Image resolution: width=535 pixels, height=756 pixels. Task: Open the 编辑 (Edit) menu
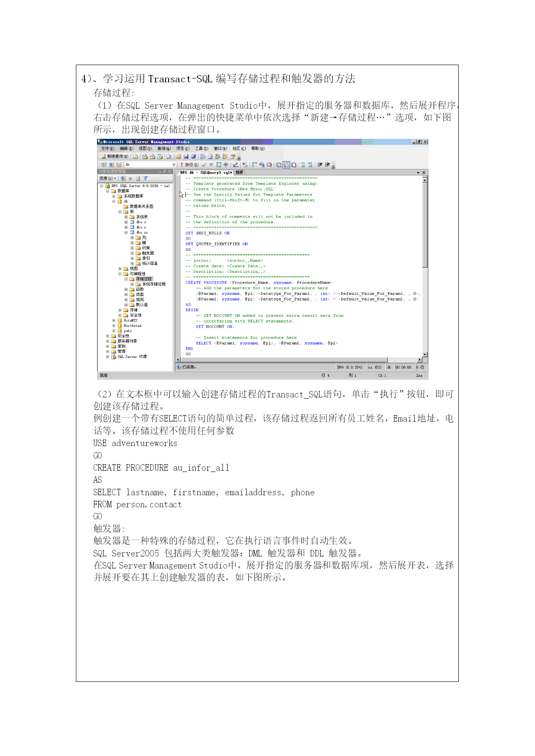tap(126, 149)
